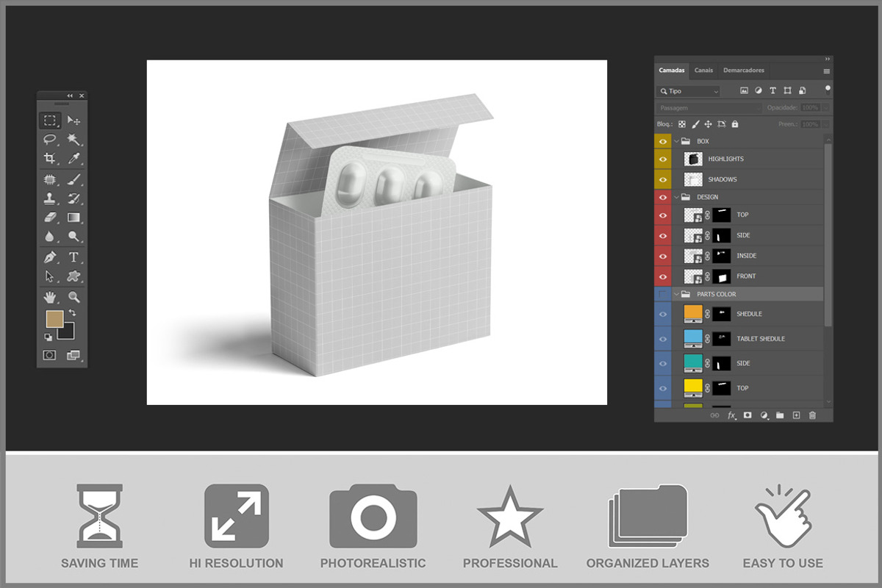This screenshot has height=588, width=882.
Task: Collapse toolbox with double arrows
Action: click(70, 96)
